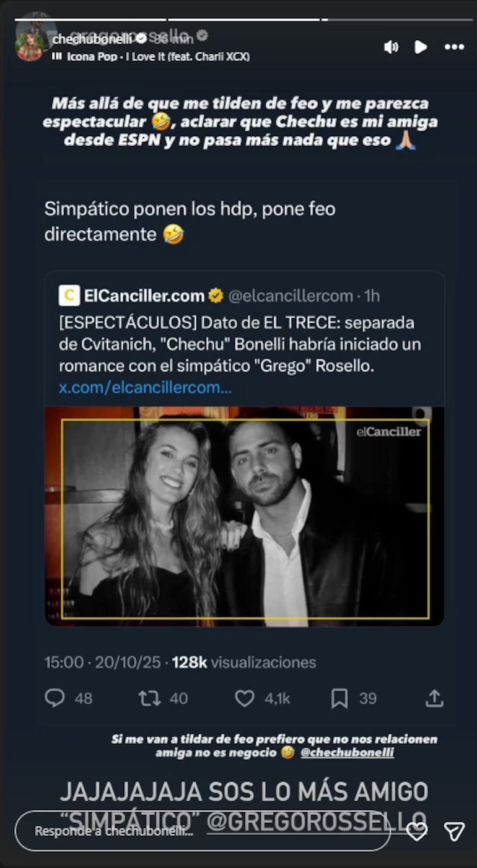The image size is (477, 868).
Task: Open the chechubonelli username link
Action: [x=93, y=40]
